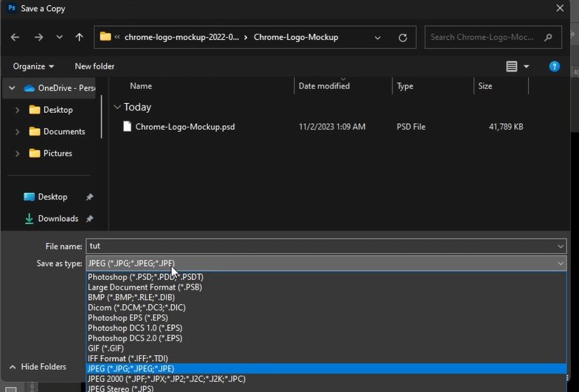Close the Save a Copy dialog
This screenshot has width=579, height=392.
coord(560,8)
